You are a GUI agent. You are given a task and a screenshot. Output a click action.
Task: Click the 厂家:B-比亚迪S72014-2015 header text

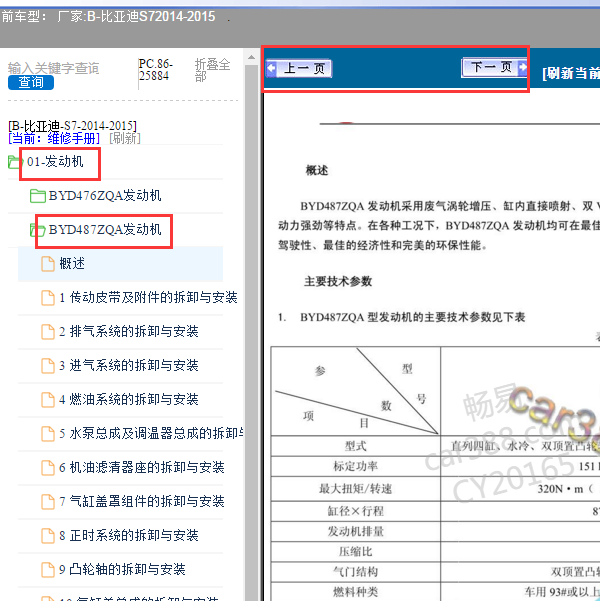click(136, 17)
